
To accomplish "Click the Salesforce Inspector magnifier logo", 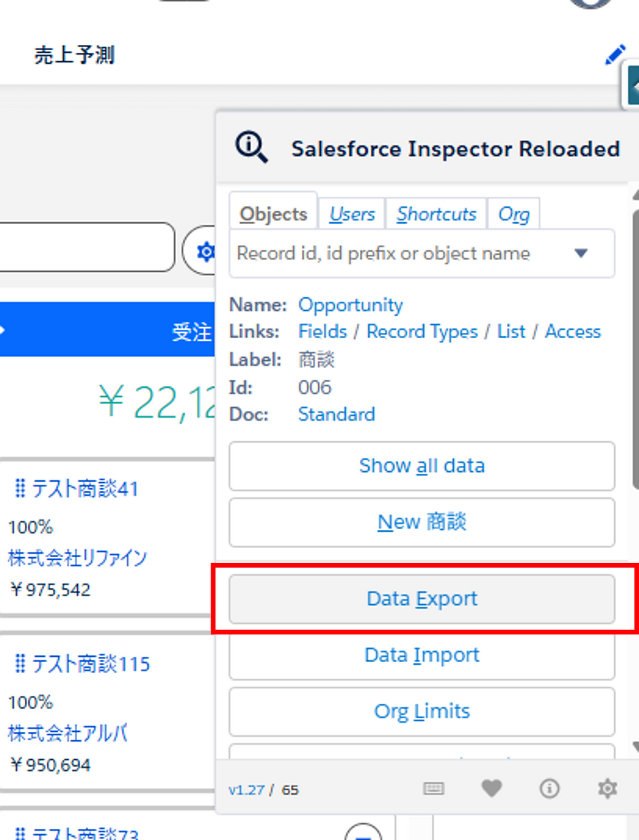I will click(x=252, y=147).
